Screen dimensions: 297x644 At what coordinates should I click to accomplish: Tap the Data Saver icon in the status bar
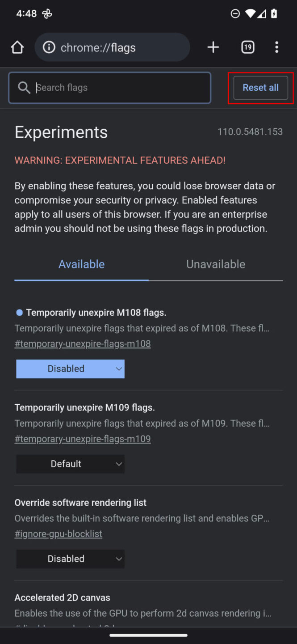[x=235, y=13]
